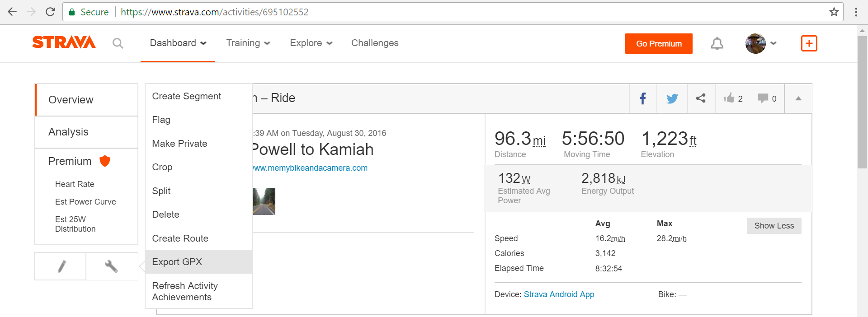The height and width of the screenshot is (317, 868).
Task: Open notifications bell
Action: coord(717,44)
